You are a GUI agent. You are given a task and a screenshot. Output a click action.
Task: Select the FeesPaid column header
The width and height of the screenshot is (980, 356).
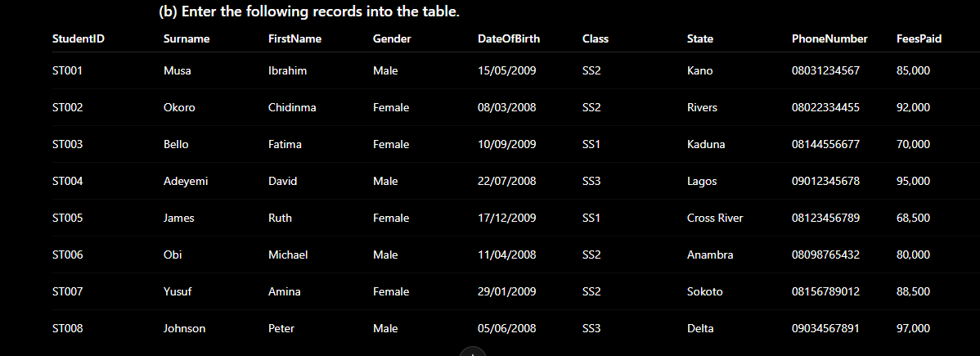919,38
